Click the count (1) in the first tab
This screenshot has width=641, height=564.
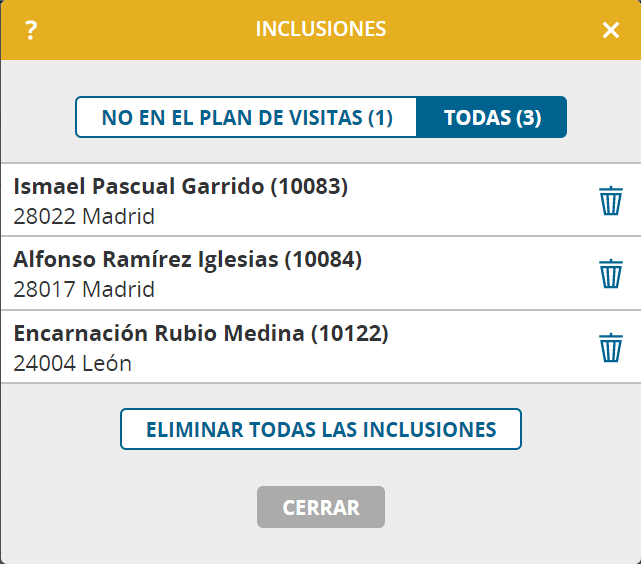pyautogui.click(x=380, y=118)
